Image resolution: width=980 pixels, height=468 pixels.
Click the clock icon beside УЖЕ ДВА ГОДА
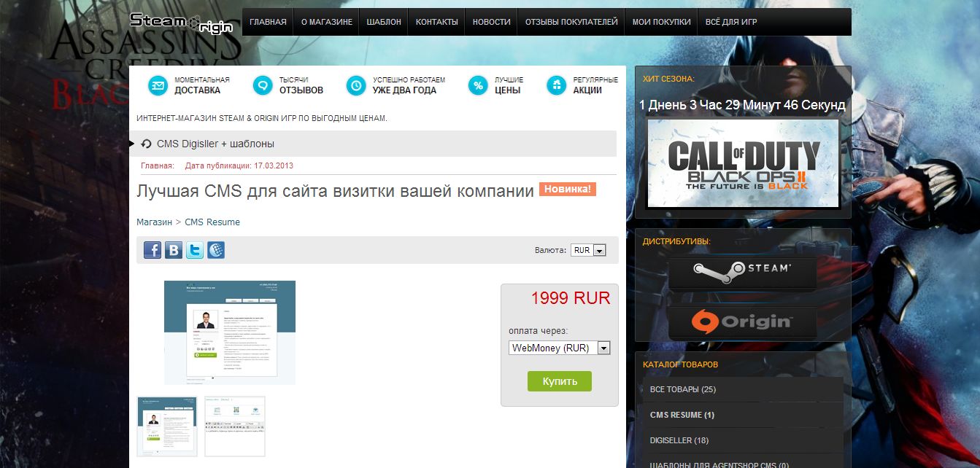(x=356, y=85)
